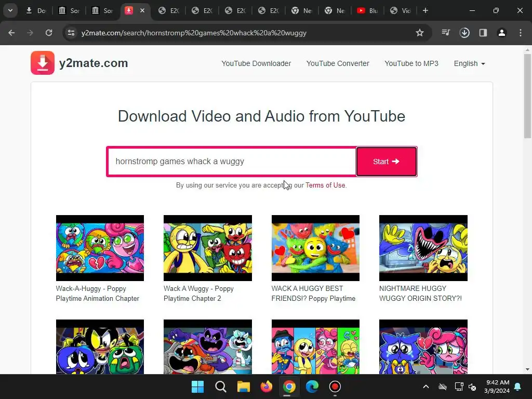Launch Firefox from the taskbar

[x=267, y=387]
